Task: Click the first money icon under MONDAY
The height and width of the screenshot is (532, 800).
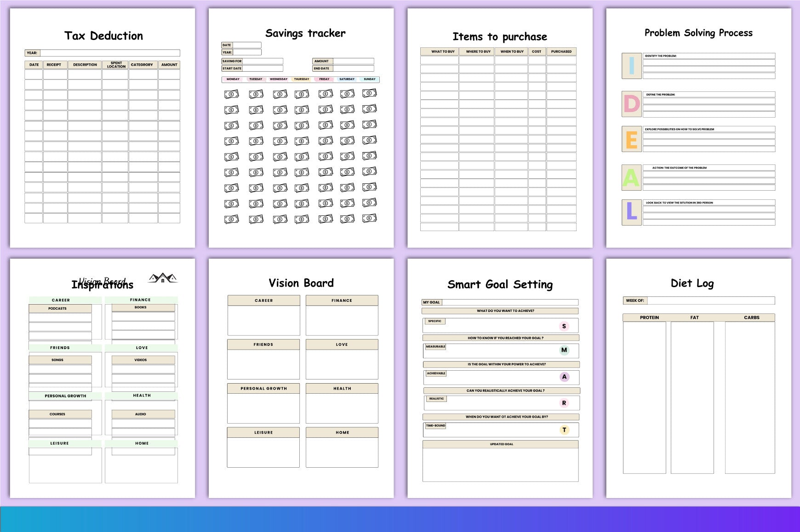Action: coord(232,94)
